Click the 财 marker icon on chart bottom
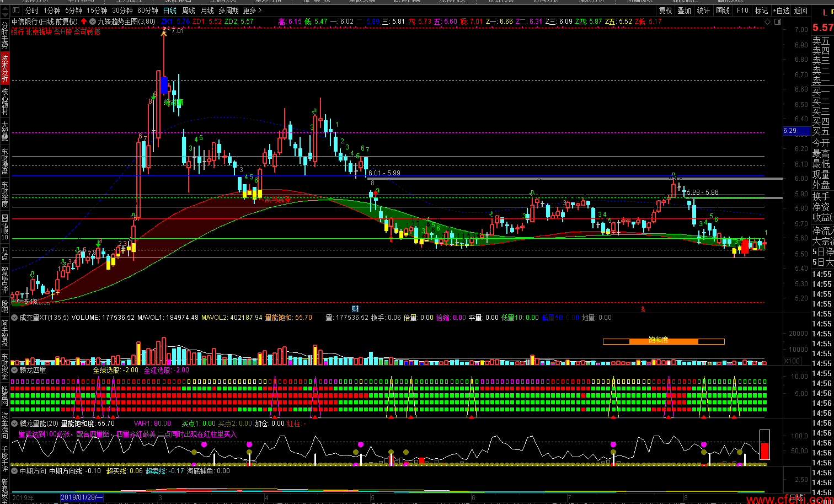The width and height of the screenshot is (834, 504). (355, 308)
